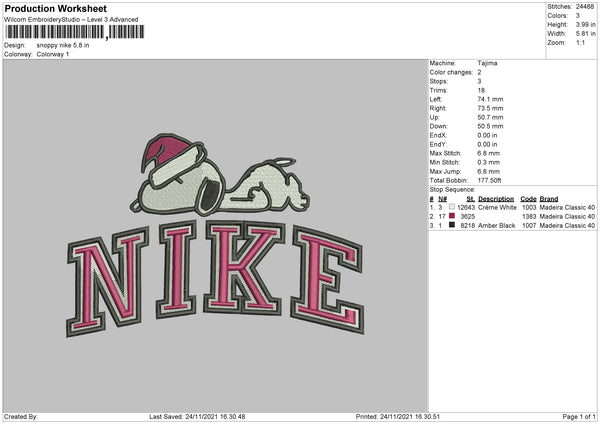Click the Amber Black color swatch

[x=452, y=225]
